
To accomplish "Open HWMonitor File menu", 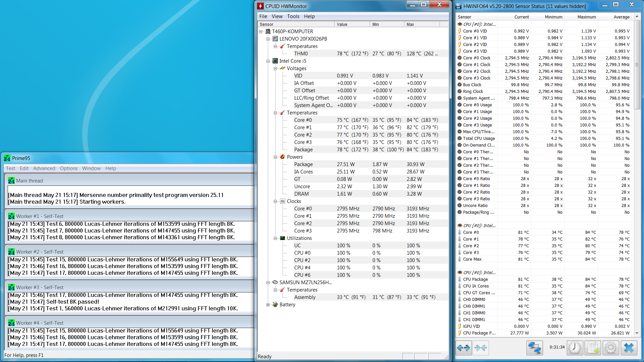I will [x=263, y=16].
